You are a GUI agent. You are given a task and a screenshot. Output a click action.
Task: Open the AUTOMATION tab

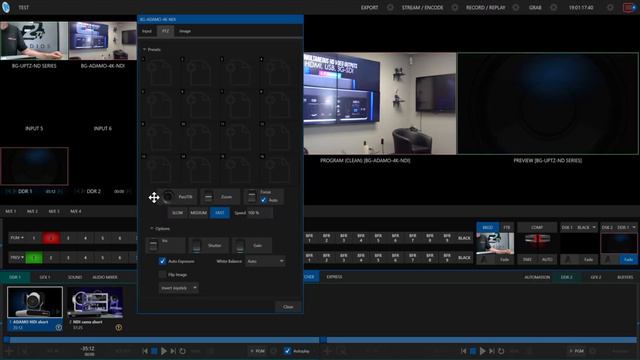coord(537,277)
